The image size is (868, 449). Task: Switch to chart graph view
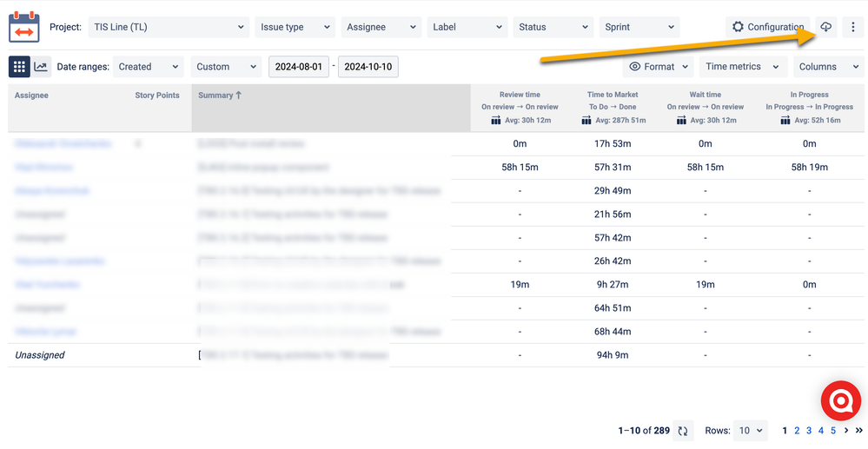point(41,66)
